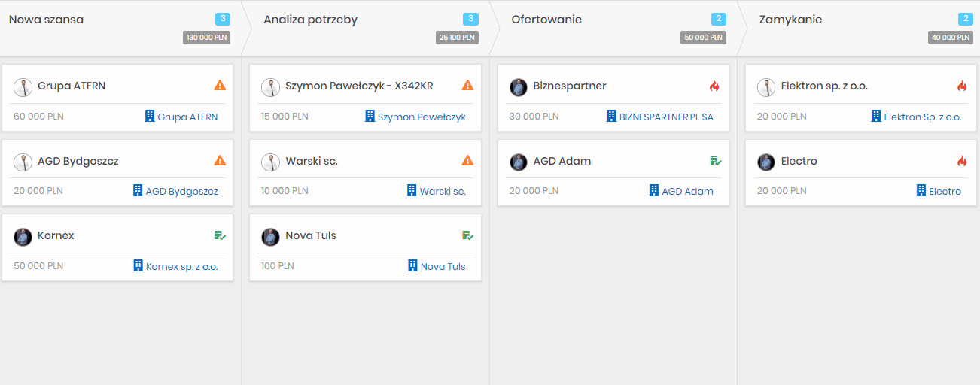This screenshot has height=385, width=980.
Task: Click the task-check icon on Kornex card
Action: [220, 235]
